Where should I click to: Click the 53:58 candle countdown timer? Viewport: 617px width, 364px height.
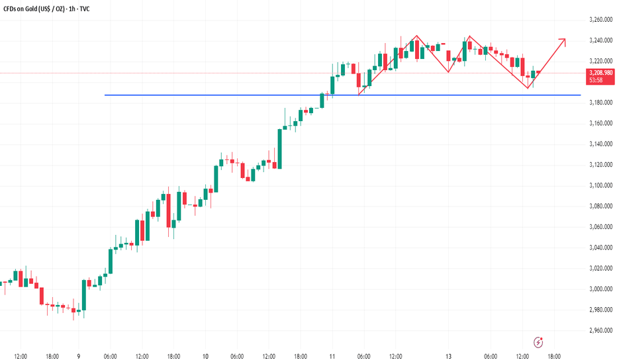coord(596,80)
